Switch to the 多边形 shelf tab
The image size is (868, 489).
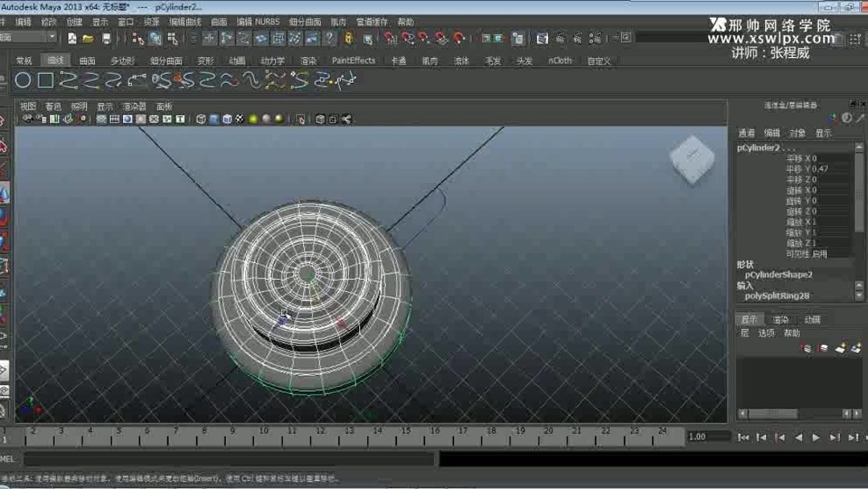point(122,60)
